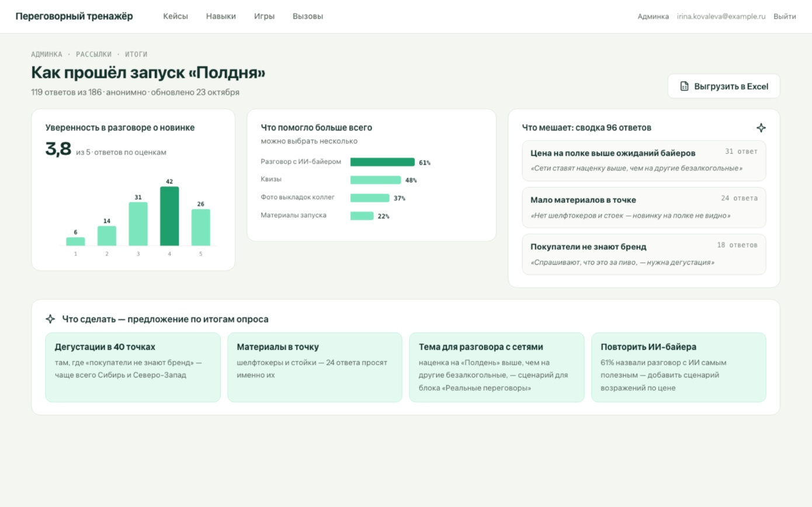Click «119 ответов из 186» subtitle text
812x507 pixels.
coord(67,92)
